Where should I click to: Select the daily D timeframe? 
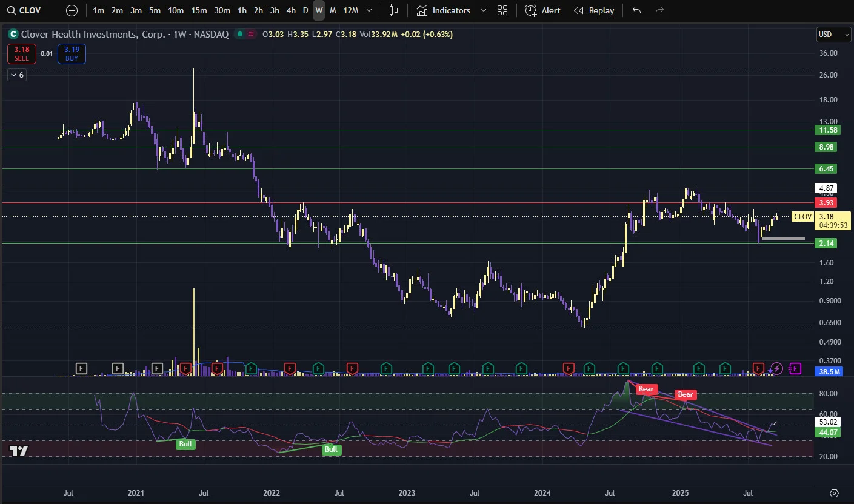point(305,10)
